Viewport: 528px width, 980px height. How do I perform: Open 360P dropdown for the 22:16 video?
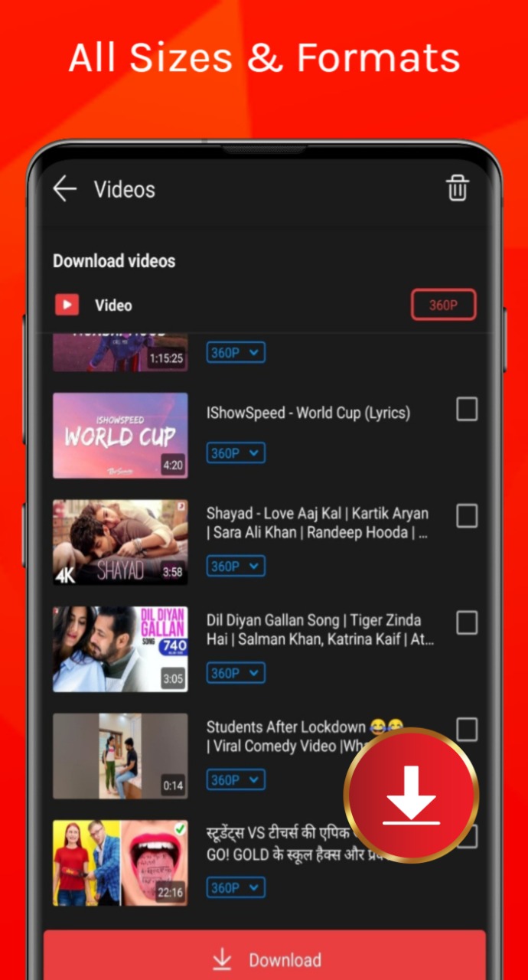click(x=236, y=888)
